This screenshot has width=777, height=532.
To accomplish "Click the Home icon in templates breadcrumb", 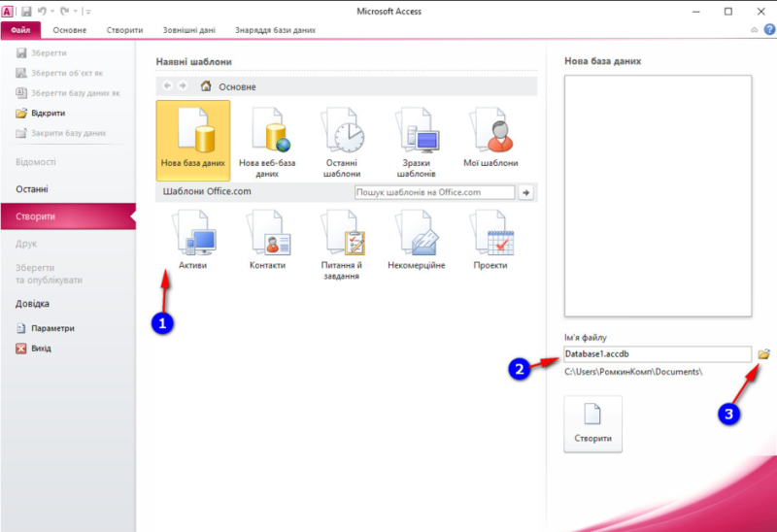I will pyautogui.click(x=206, y=86).
